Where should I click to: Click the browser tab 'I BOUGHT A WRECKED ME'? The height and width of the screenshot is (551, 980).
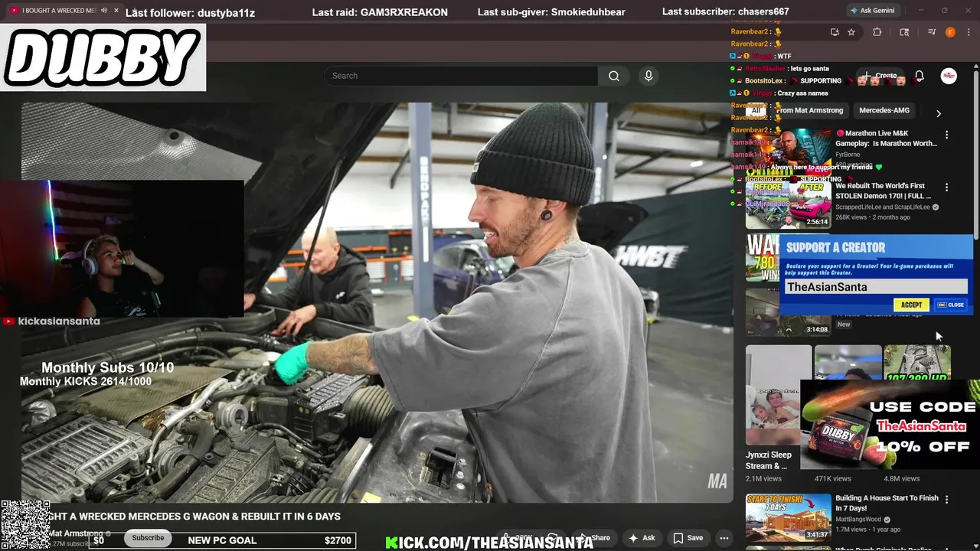tap(65, 11)
